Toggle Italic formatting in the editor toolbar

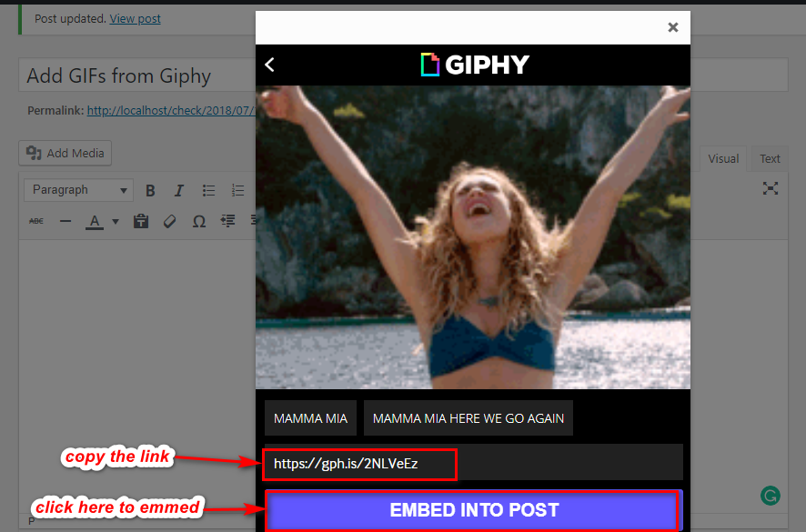178,191
